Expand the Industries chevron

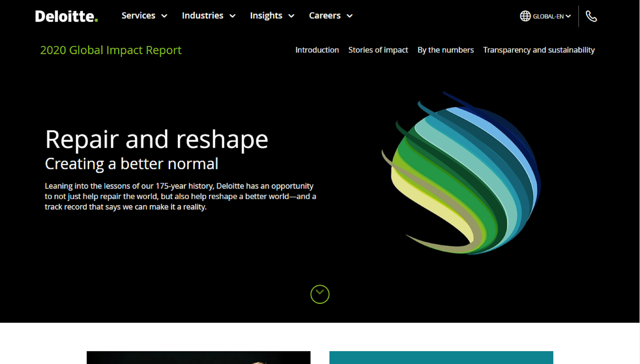pyautogui.click(x=232, y=16)
